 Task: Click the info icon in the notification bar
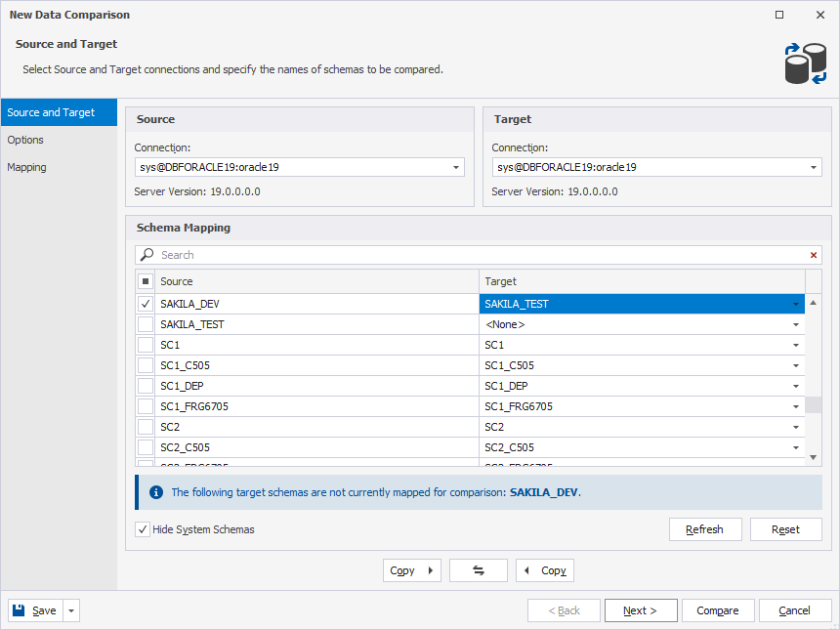coord(156,492)
